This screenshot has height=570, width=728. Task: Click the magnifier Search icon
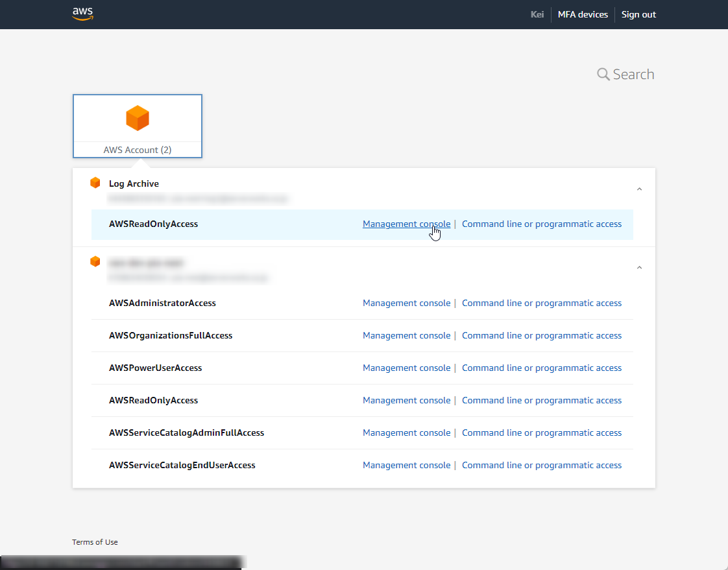603,75
